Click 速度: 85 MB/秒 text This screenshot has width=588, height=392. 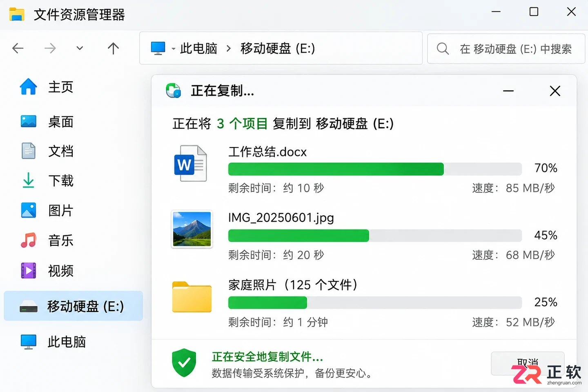(x=513, y=188)
